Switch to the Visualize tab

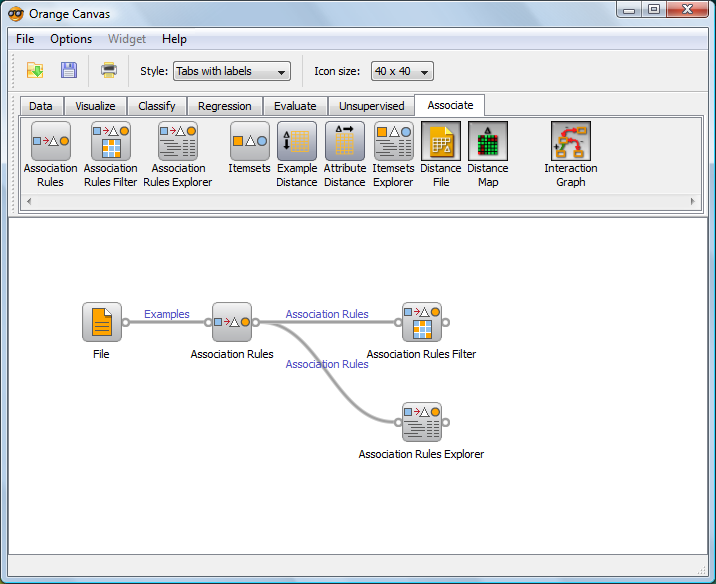click(95, 106)
